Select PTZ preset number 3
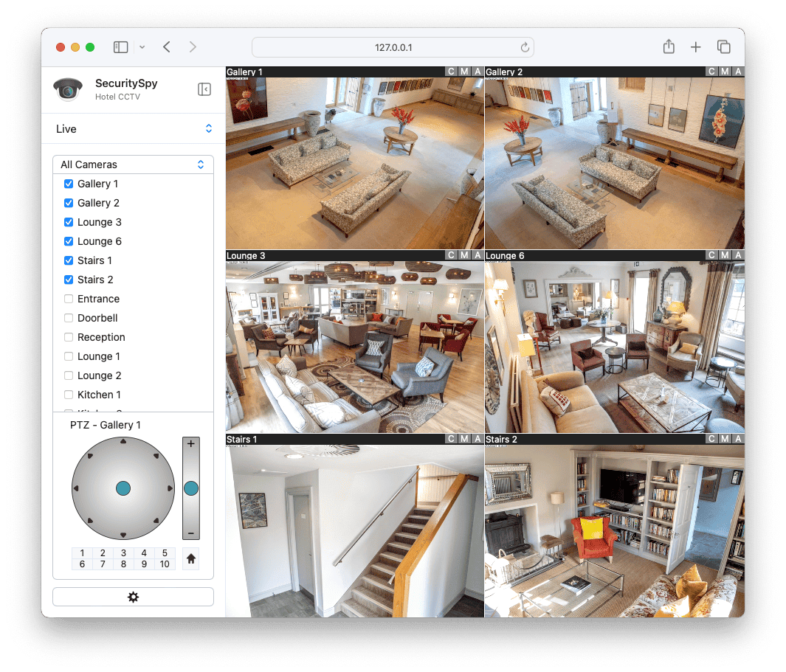Viewport: 786px width, 672px height. tap(123, 553)
